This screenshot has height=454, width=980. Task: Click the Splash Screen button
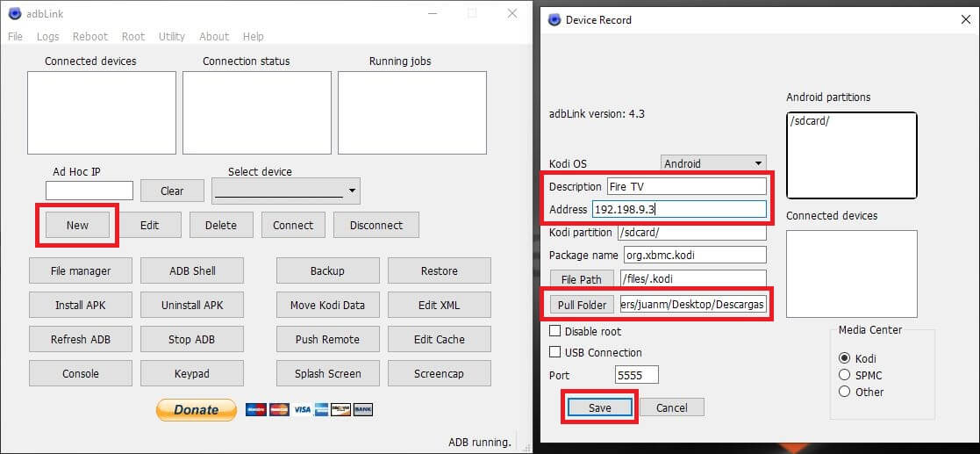[x=327, y=373]
